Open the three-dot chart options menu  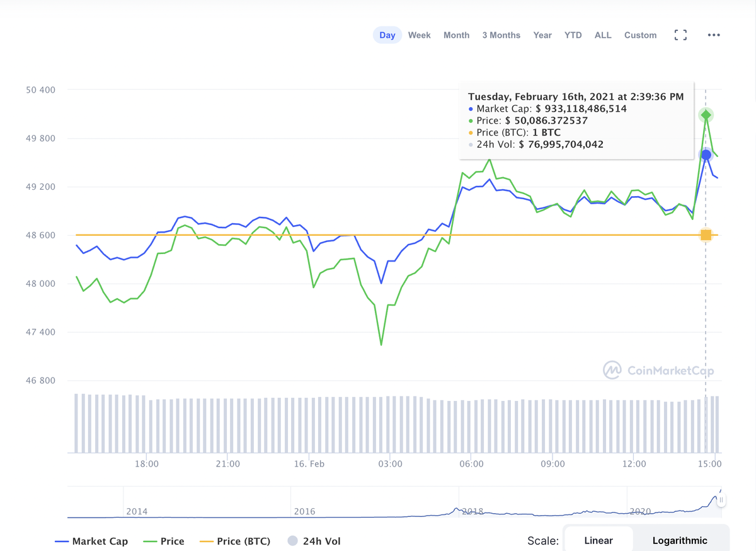point(714,35)
